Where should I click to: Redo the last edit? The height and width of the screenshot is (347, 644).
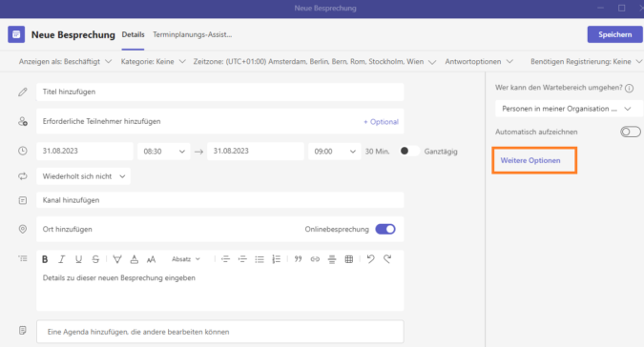point(387,258)
